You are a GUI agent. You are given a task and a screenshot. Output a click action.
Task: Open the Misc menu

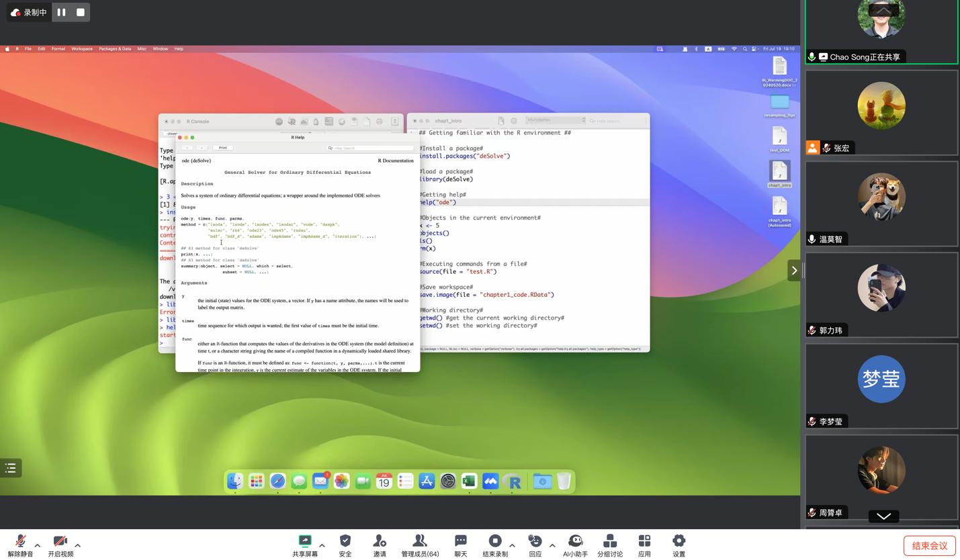pos(142,49)
